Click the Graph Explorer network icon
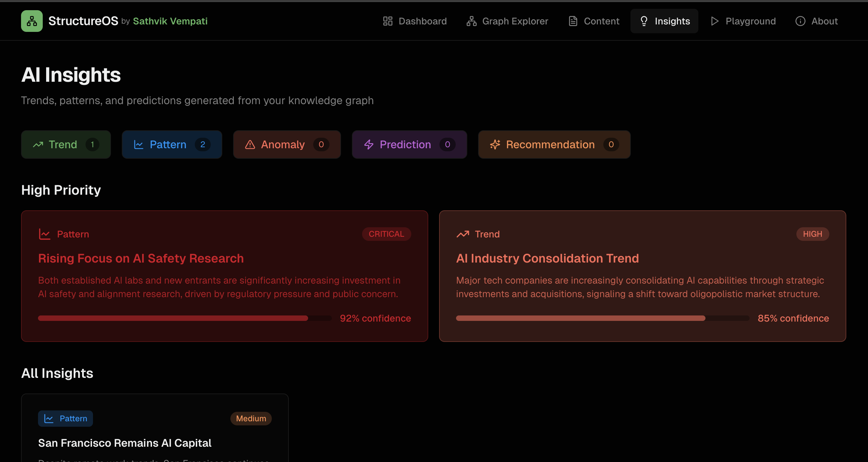The height and width of the screenshot is (462, 868). pyautogui.click(x=471, y=21)
